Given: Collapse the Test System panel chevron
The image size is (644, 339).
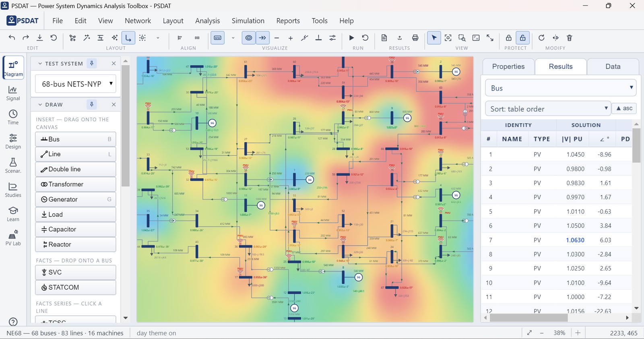Looking at the screenshot, I should click(40, 64).
